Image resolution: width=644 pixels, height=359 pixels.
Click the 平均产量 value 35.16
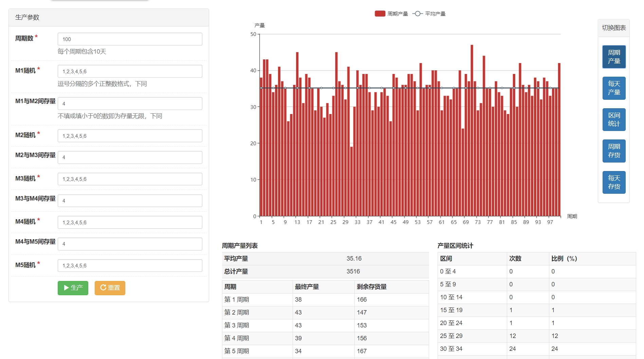pos(354,259)
